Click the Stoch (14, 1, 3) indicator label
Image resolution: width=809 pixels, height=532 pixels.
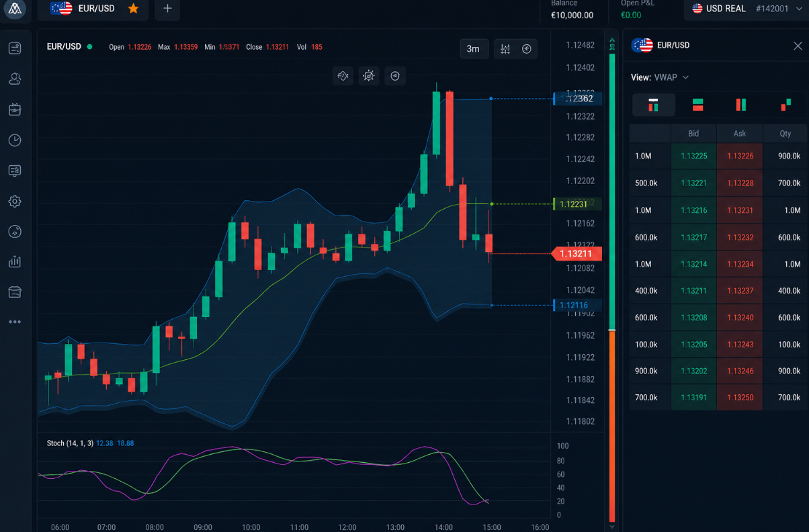click(x=69, y=443)
